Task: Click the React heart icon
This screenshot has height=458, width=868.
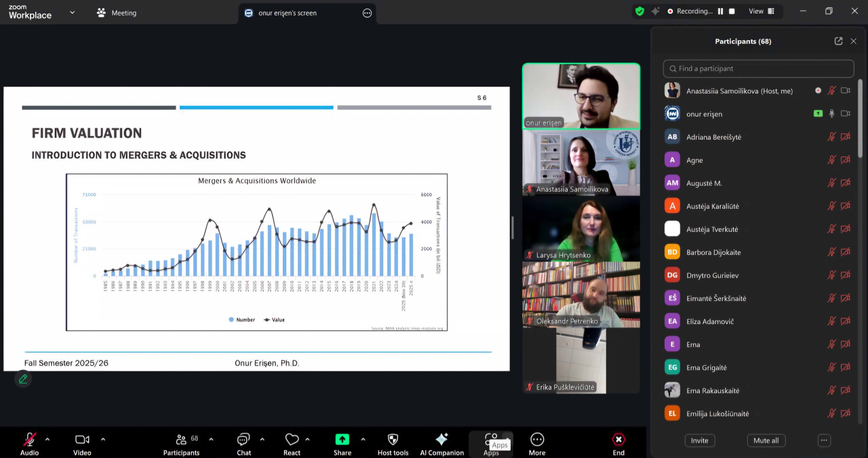Action: 292,440
